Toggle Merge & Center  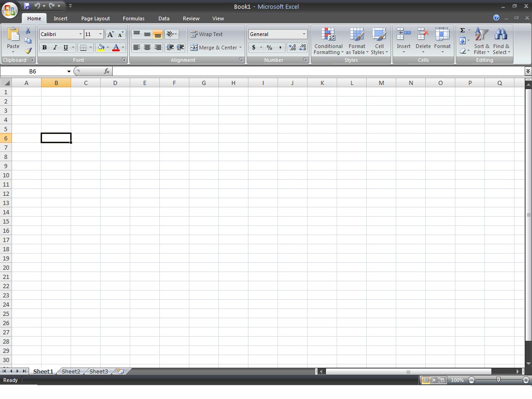pos(216,48)
